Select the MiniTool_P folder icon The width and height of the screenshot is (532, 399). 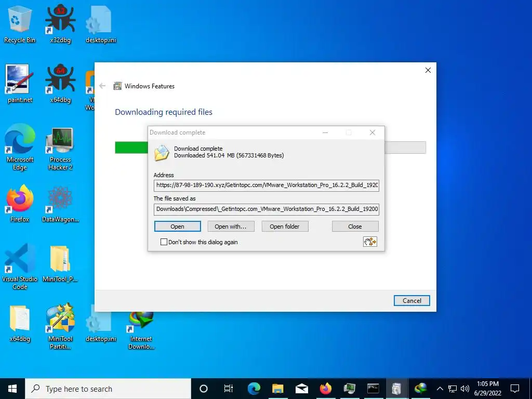click(x=60, y=263)
